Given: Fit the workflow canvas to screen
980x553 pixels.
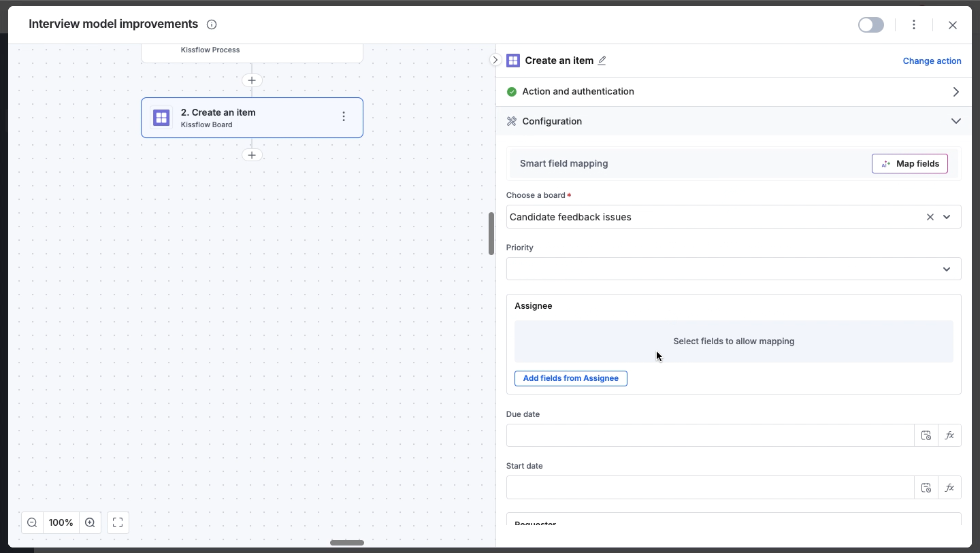Looking at the screenshot, I should coord(118,522).
